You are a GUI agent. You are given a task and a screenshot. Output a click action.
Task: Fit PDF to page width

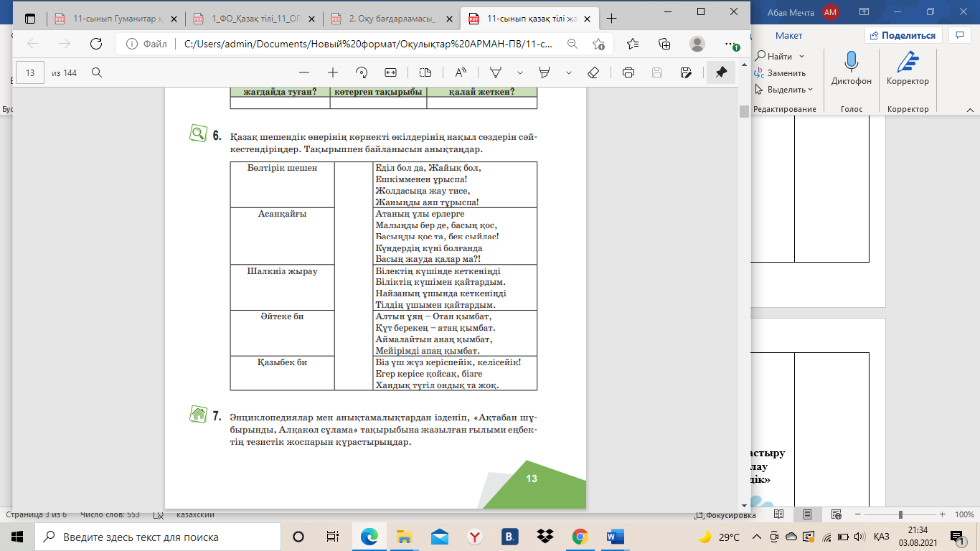coord(390,72)
